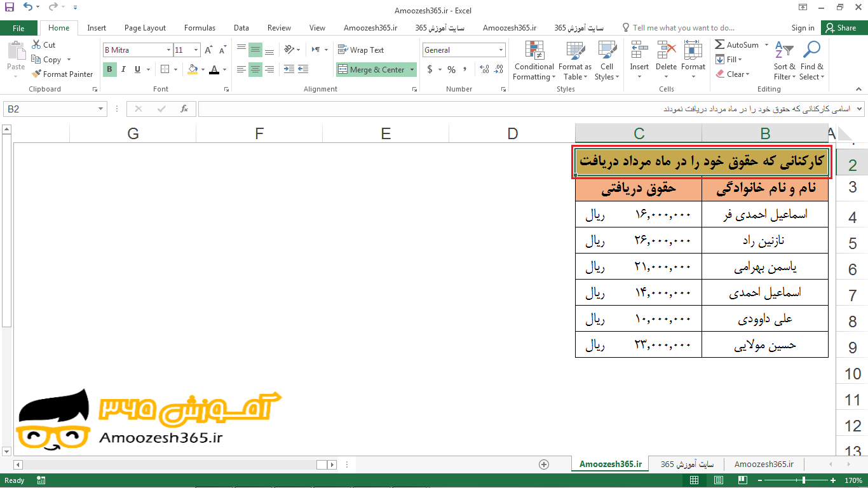The height and width of the screenshot is (488, 868).
Task: Click the Paste clipboard icon
Action: pyautogui.click(x=16, y=52)
